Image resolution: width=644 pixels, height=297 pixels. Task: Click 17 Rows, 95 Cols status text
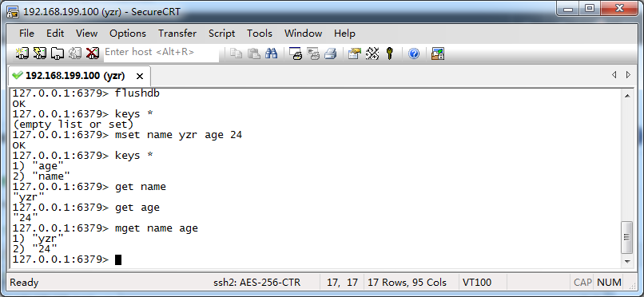[x=407, y=283]
